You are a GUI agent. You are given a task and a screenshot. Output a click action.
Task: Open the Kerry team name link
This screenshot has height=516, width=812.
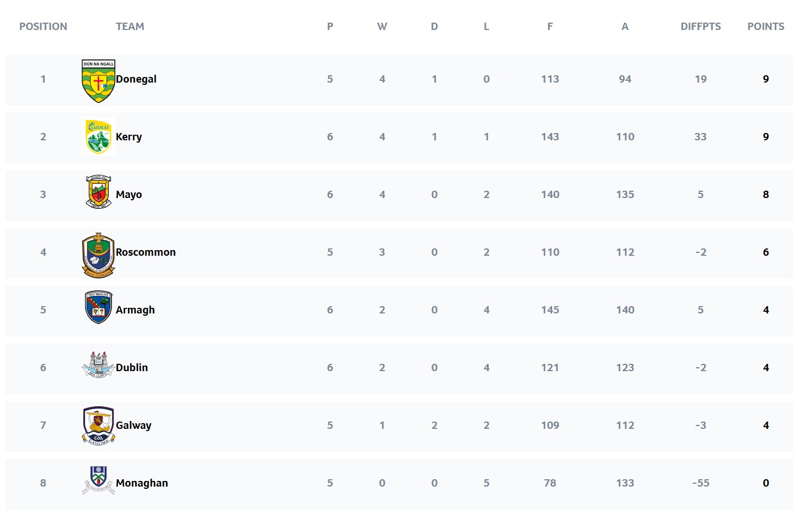coord(129,137)
